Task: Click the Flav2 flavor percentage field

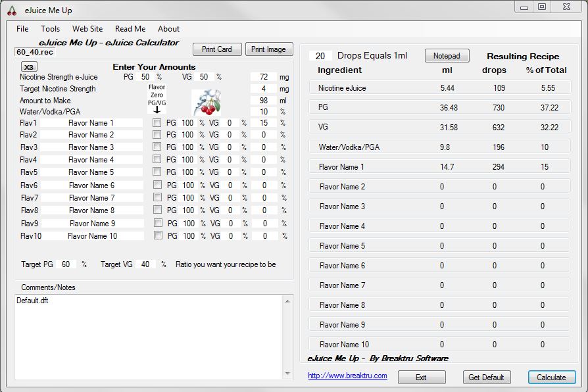Action: [264, 135]
